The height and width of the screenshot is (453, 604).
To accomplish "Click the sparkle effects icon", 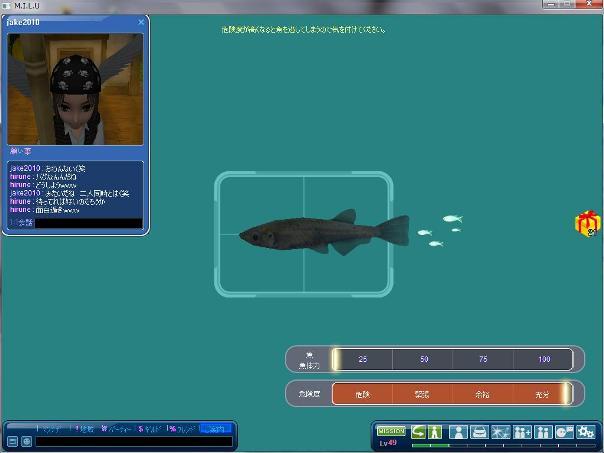I will coord(501,432).
